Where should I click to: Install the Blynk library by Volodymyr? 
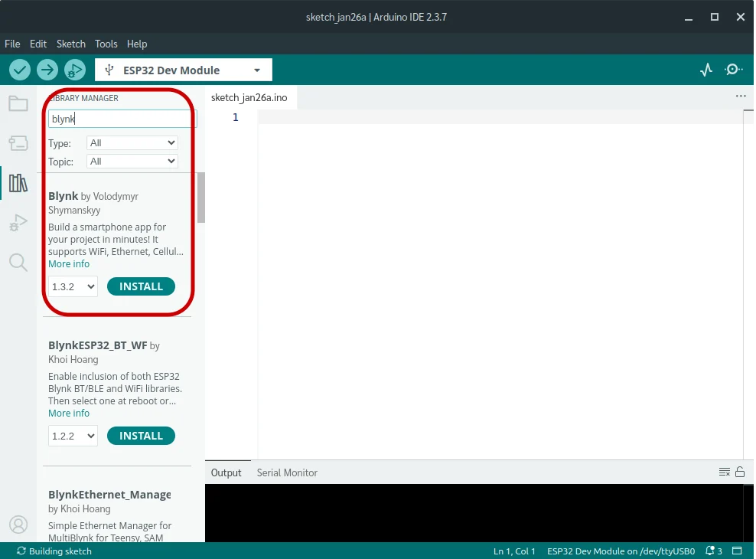(141, 286)
